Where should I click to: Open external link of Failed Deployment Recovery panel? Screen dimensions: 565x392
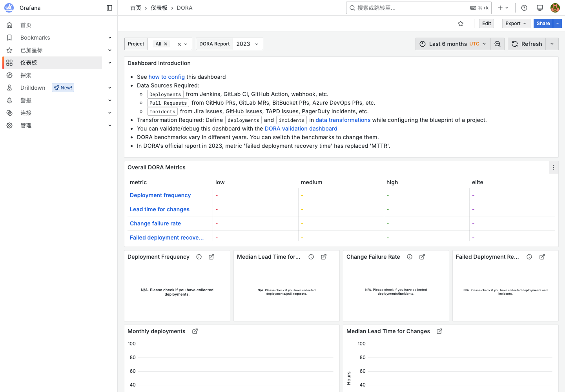click(x=542, y=257)
